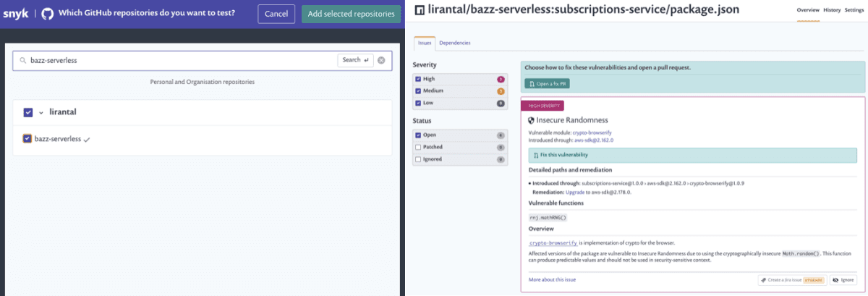Switch to the Issues tab
The height and width of the screenshot is (296, 868).
(x=425, y=43)
